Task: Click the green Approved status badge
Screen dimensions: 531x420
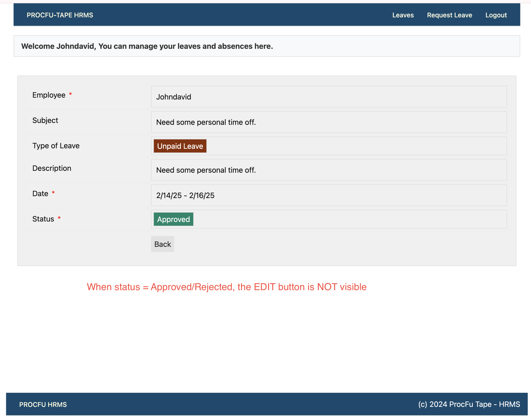Action: (x=173, y=219)
